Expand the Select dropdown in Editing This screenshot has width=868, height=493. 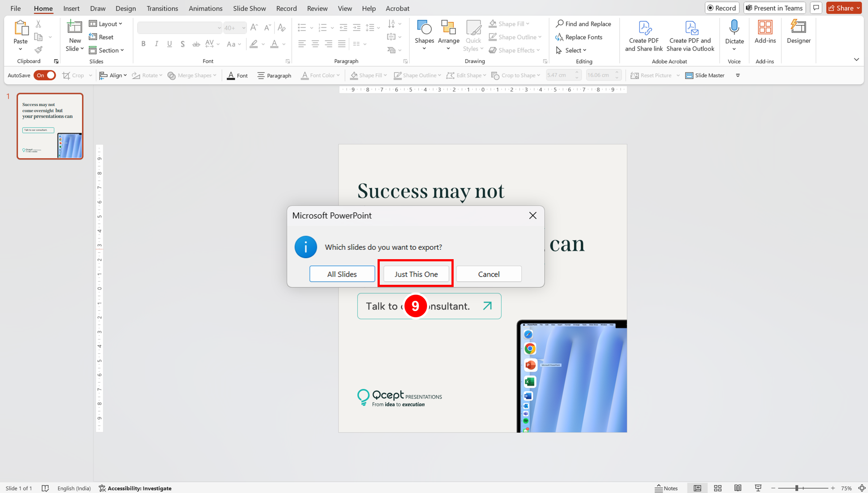coord(571,50)
